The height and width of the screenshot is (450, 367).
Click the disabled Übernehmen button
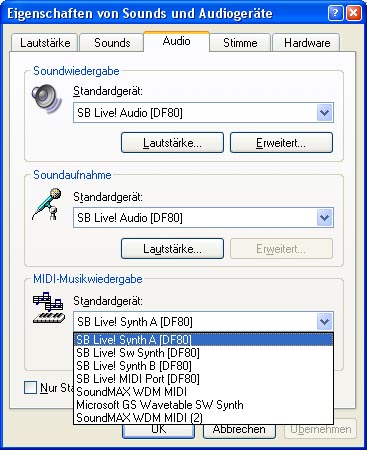coord(320,430)
